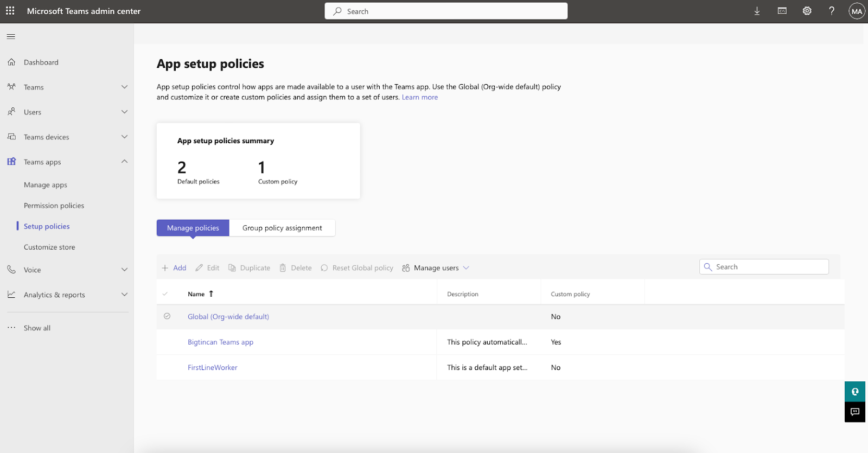Open the help question mark icon
Image resolution: width=868 pixels, height=453 pixels.
tap(831, 11)
